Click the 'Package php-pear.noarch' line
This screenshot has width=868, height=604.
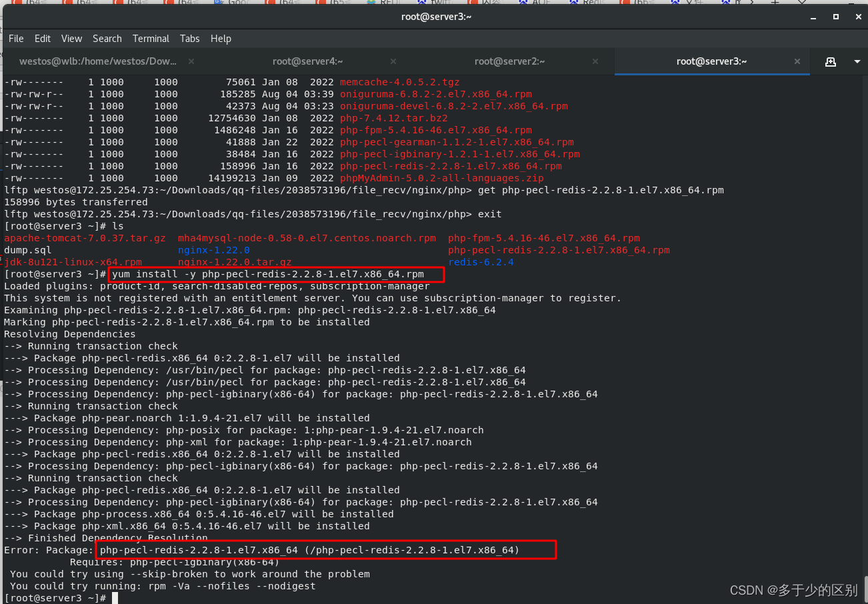(x=187, y=418)
